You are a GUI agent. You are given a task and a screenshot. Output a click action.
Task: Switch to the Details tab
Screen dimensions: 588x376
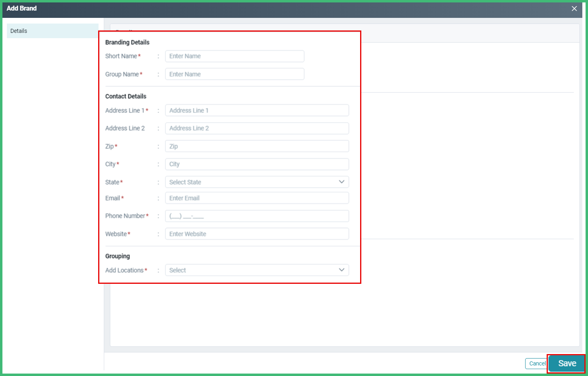(x=19, y=30)
